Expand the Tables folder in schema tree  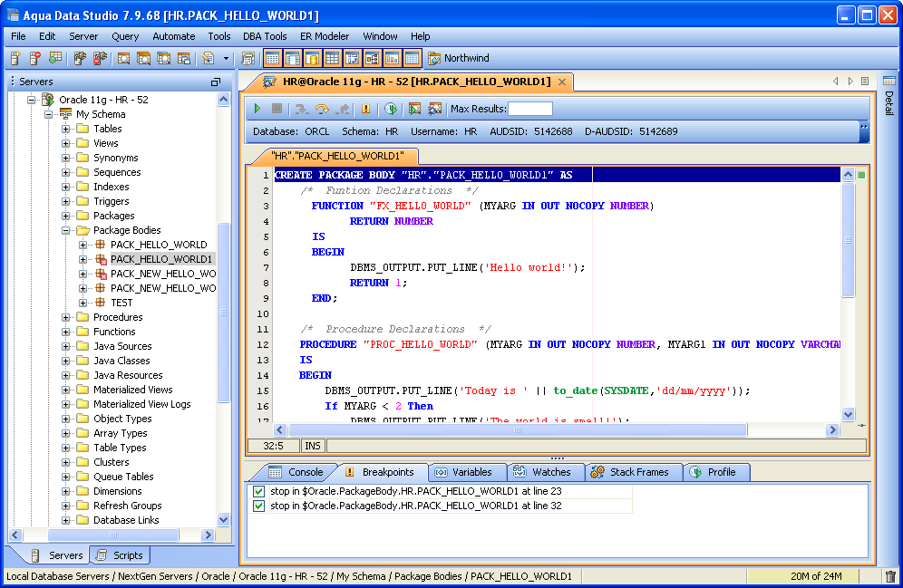pos(66,129)
